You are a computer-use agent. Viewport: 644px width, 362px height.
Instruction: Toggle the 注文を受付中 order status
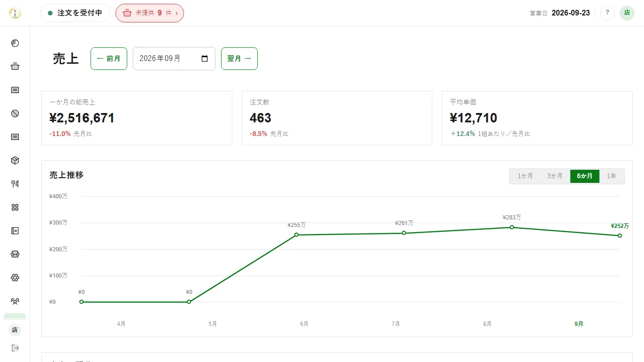click(75, 13)
